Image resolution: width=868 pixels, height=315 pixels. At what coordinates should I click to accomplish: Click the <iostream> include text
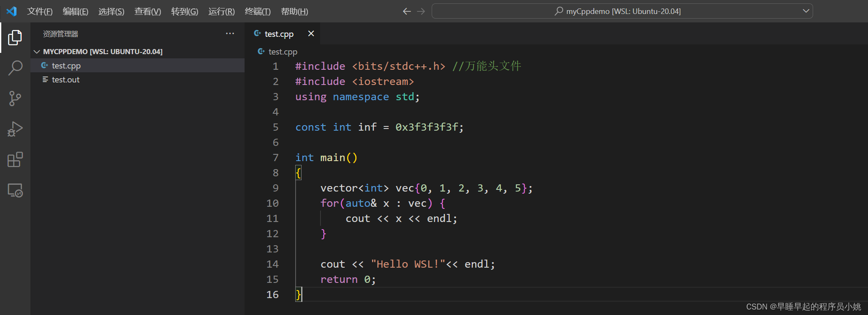point(383,82)
